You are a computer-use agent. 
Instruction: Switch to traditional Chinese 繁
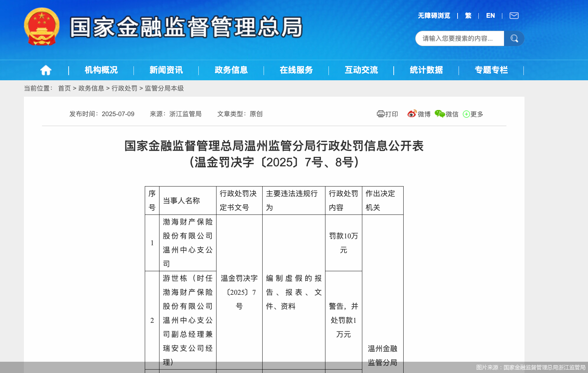(x=468, y=16)
